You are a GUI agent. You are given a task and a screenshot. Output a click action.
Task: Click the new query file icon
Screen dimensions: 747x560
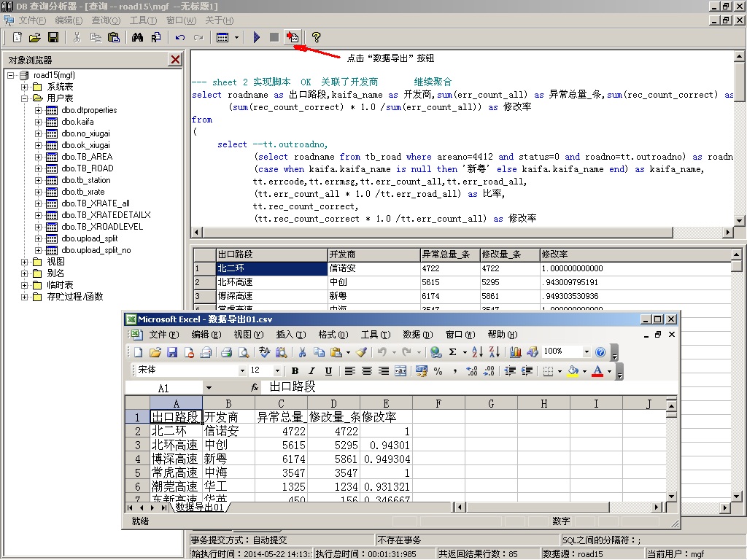18,37
